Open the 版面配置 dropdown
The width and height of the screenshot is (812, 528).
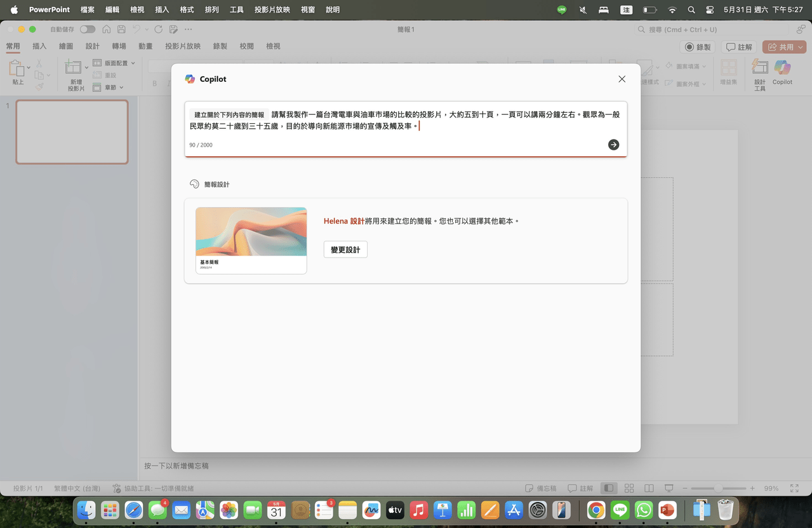coord(114,63)
